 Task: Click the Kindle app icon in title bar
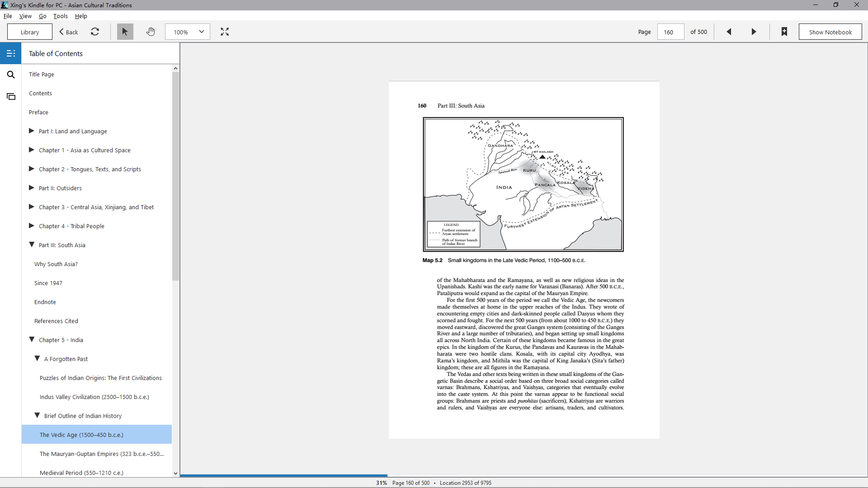(5, 5)
